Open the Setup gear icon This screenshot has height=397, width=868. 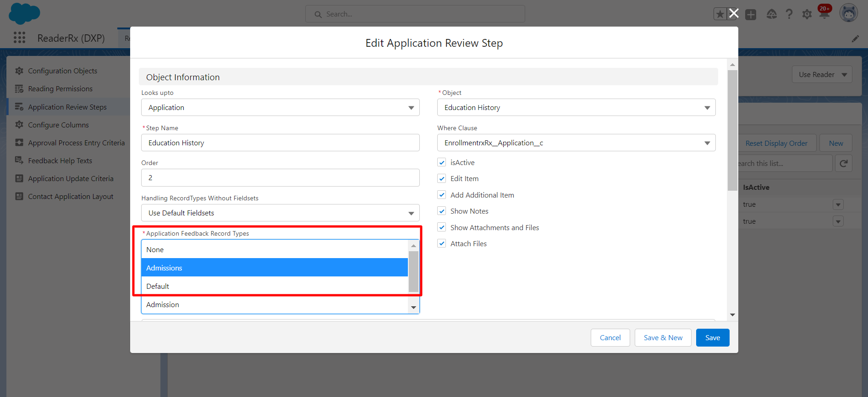(807, 14)
